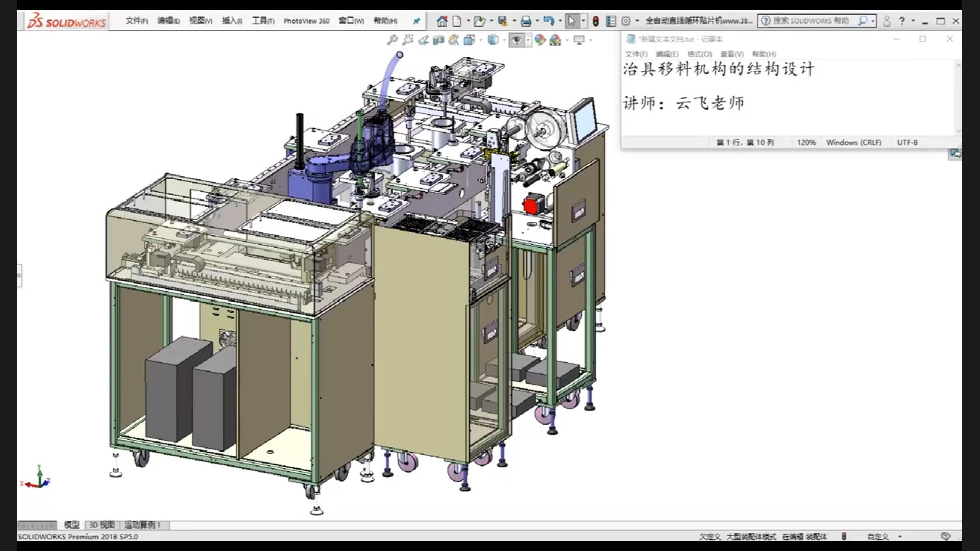Expand the Open file dropdown arrow
Viewport: 980px width, 551px height.
point(491,21)
